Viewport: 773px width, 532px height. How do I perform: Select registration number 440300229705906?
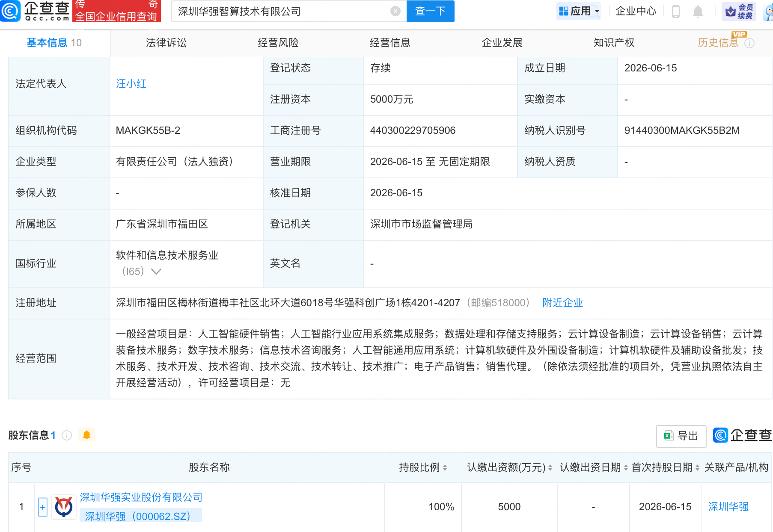[x=413, y=130]
